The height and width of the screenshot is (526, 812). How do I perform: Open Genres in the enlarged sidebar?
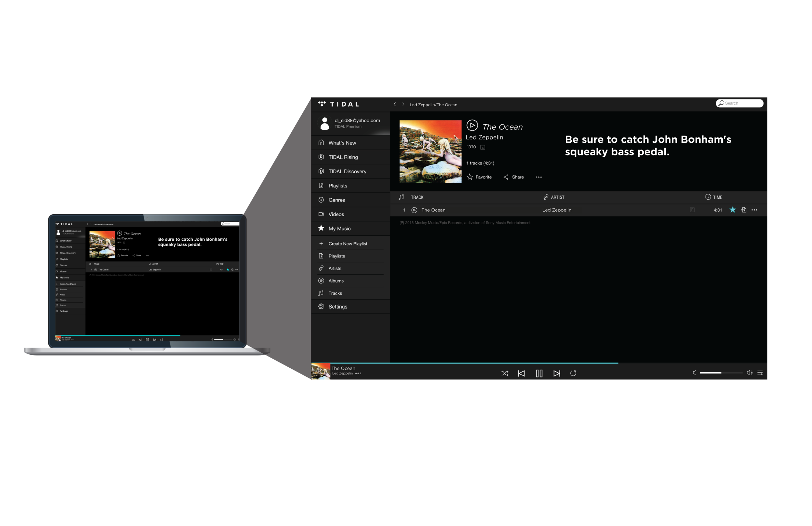(350, 200)
